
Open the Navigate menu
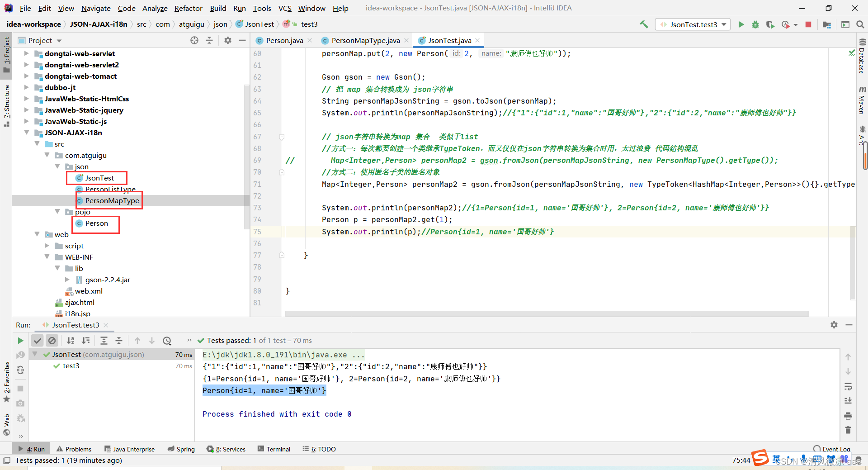coord(96,8)
